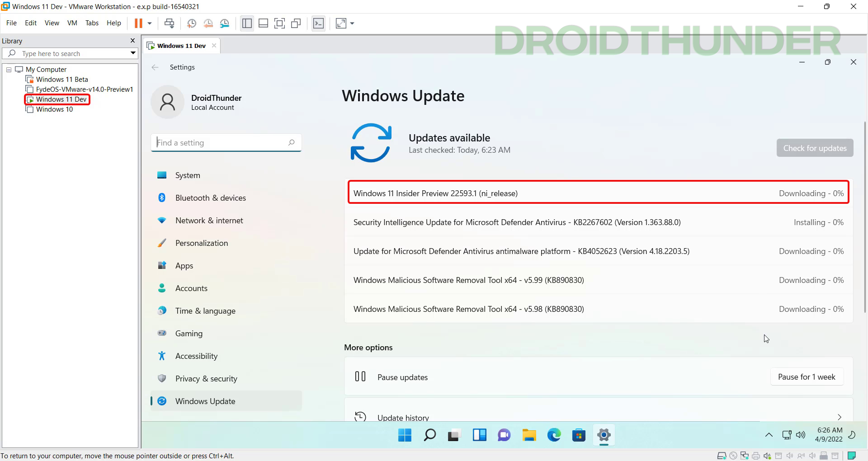Open Accounts settings
This screenshot has height=461, width=868.
click(226, 288)
